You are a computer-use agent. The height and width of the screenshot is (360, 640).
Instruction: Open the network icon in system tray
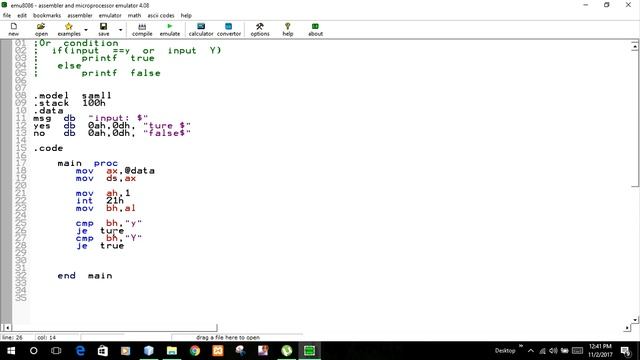click(x=542, y=351)
